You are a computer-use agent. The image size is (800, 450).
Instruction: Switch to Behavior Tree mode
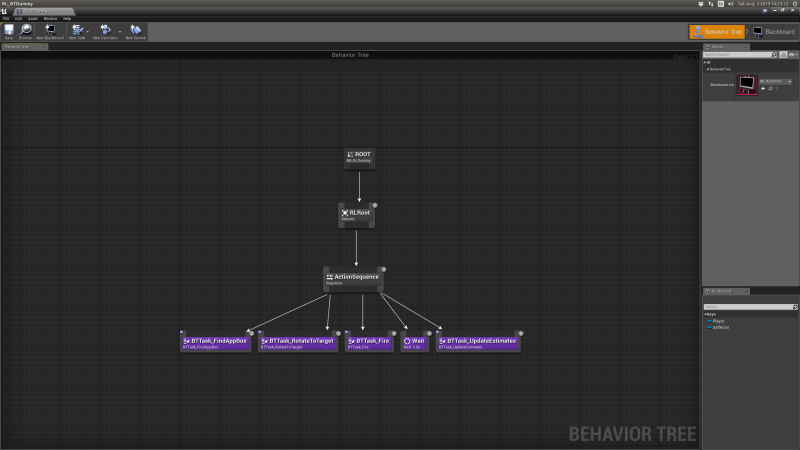coord(717,32)
